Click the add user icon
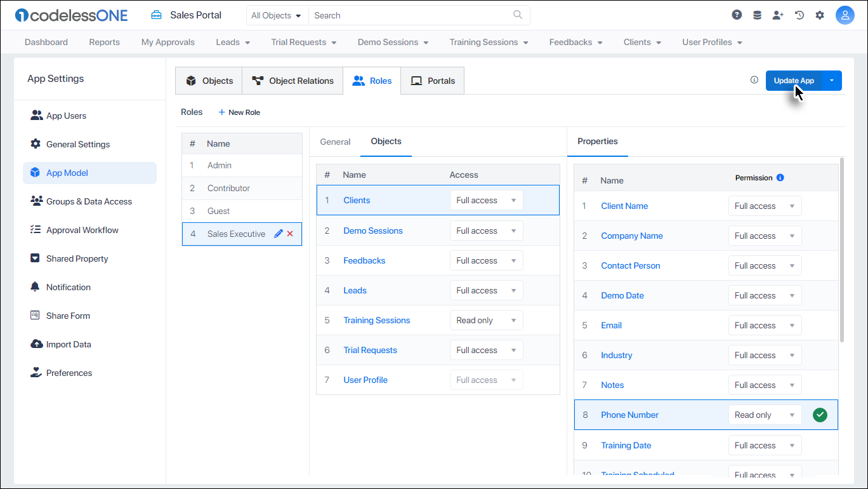 (778, 15)
